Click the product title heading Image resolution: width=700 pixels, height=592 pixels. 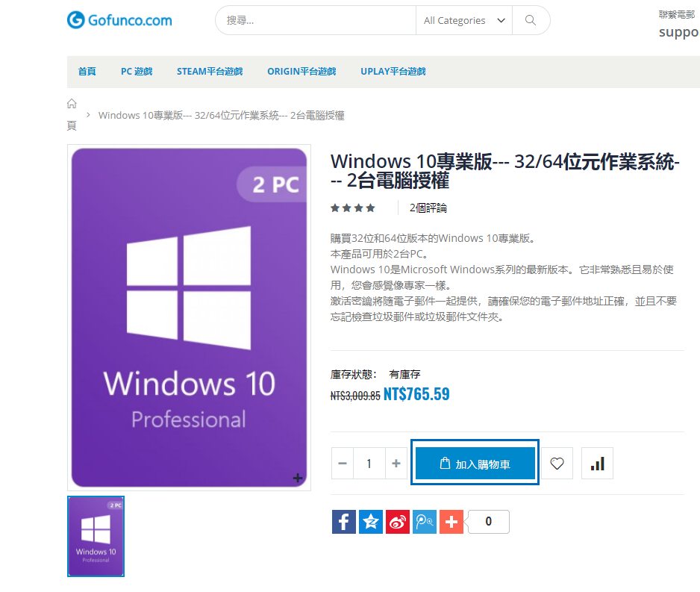click(x=505, y=171)
